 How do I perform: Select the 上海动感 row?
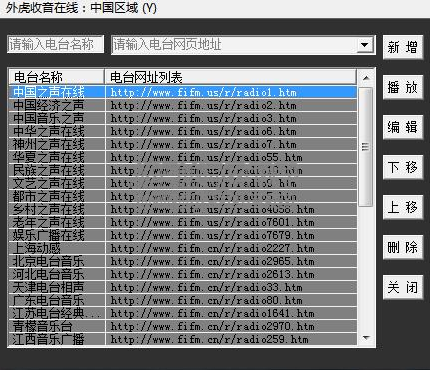tap(183, 248)
